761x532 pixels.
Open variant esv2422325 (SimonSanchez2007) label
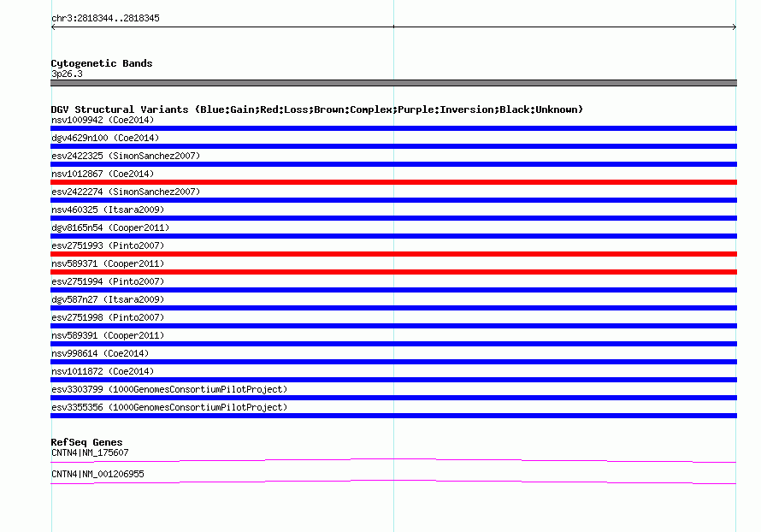[x=126, y=156]
